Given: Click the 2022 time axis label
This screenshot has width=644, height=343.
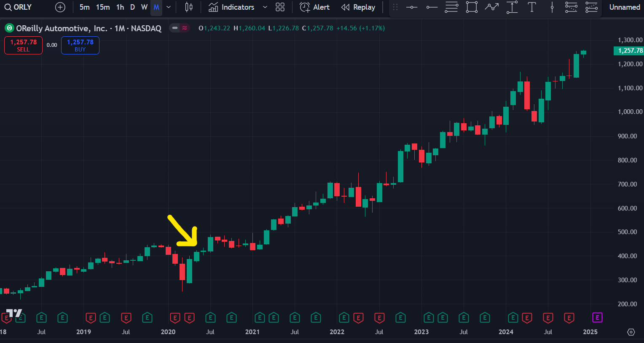Looking at the screenshot, I should (337, 332).
